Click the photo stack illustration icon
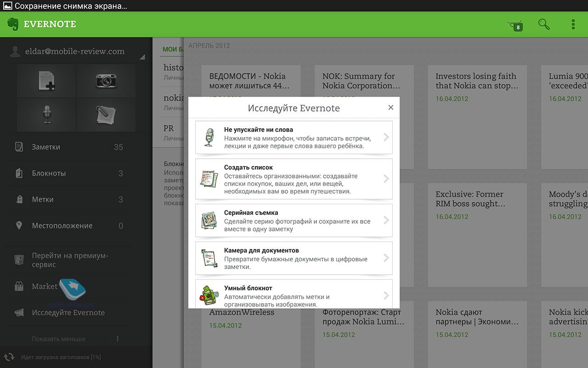This screenshot has height=368, width=588. point(209,221)
